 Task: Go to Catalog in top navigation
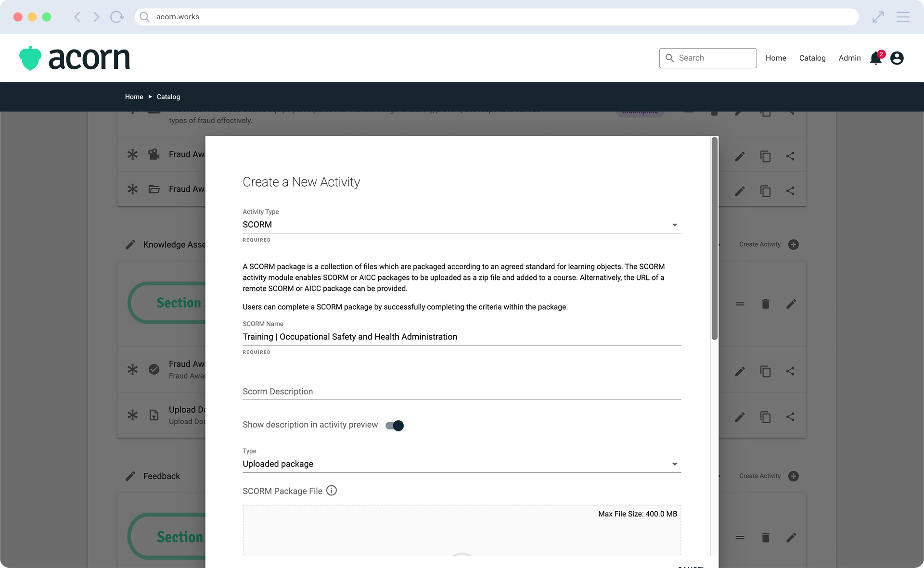click(812, 58)
